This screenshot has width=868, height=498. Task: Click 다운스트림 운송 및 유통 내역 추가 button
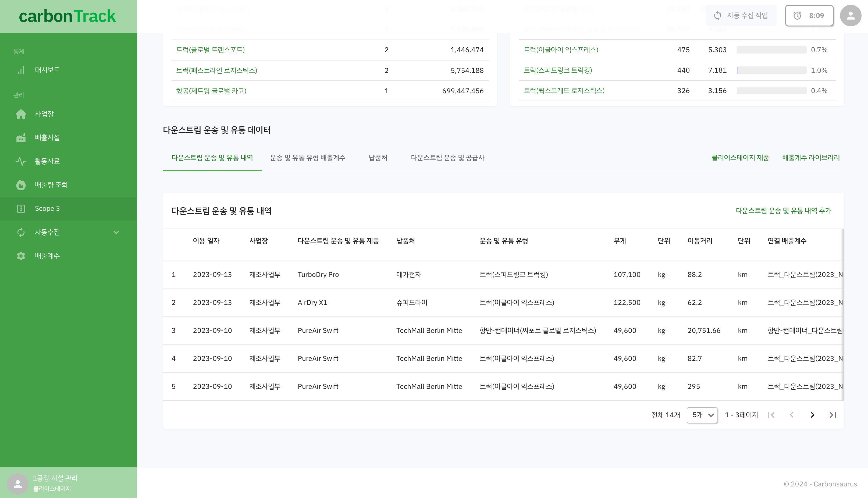pyautogui.click(x=783, y=211)
